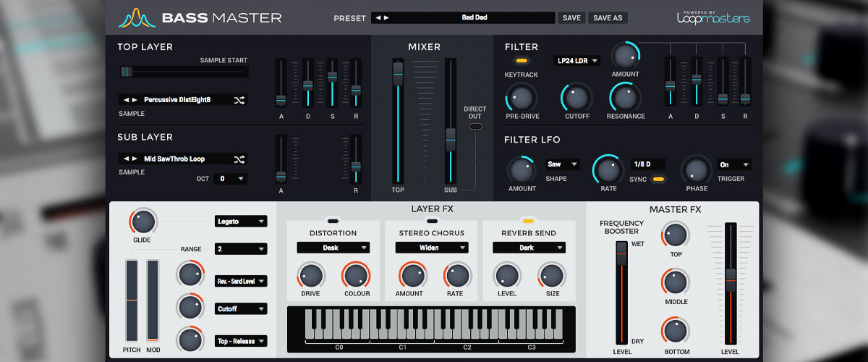Toggle the Direct Out switch in Mixer
Screen dimensions: 868x362
[x=475, y=127]
